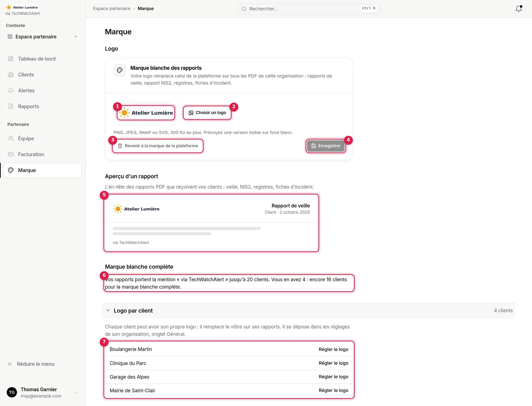The width and height of the screenshot is (532, 406).
Task: Click Régler le logo for Boulangerie Martin
Action: (333, 349)
